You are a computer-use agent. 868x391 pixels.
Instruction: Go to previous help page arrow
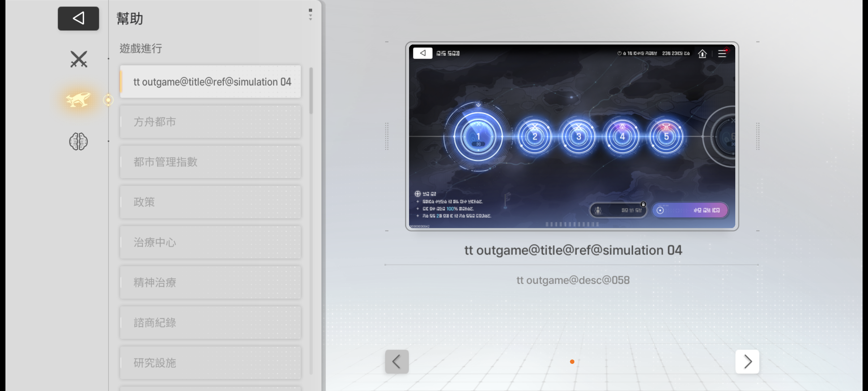click(x=397, y=361)
